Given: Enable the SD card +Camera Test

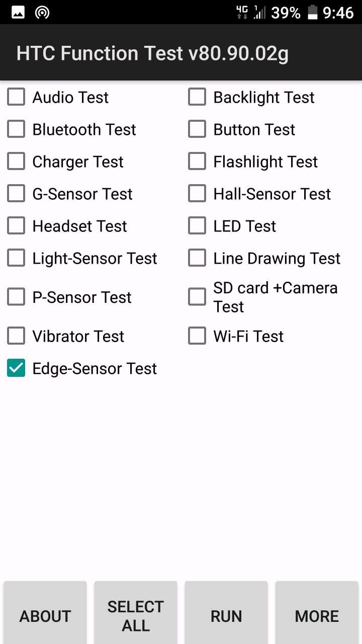Looking at the screenshot, I should pyautogui.click(x=197, y=297).
